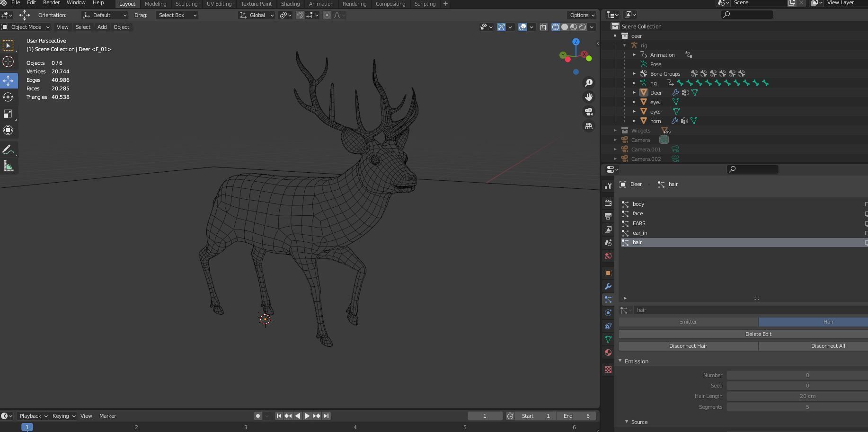Viewport: 868px width, 432px height.
Task: Switch to the Sculpting workspace tab
Action: pyautogui.click(x=186, y=4)
